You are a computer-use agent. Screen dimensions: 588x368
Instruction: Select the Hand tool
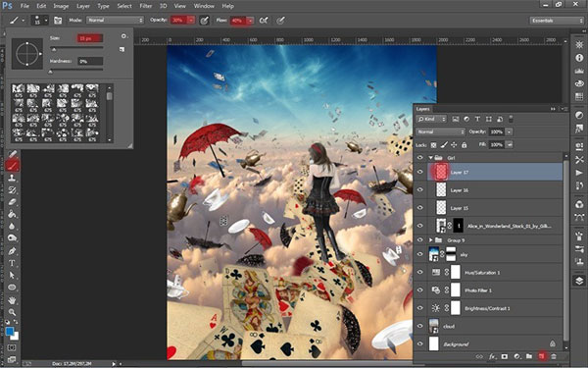(12, 300)
